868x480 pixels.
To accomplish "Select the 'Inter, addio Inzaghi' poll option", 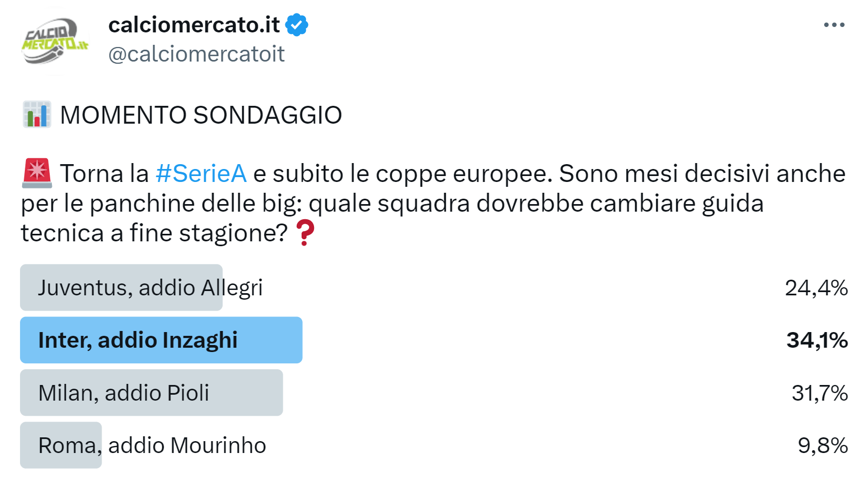I will pos(161,340).
